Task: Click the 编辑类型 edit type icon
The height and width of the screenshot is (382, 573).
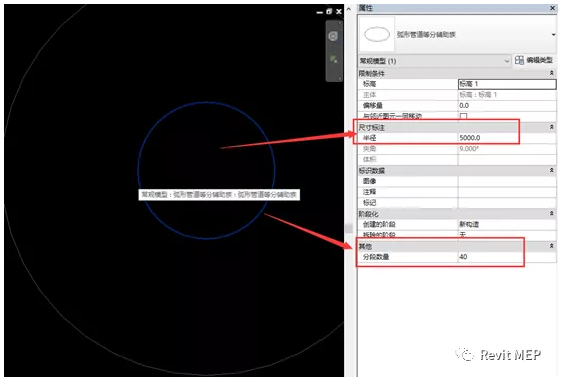Action: (519, 60)
